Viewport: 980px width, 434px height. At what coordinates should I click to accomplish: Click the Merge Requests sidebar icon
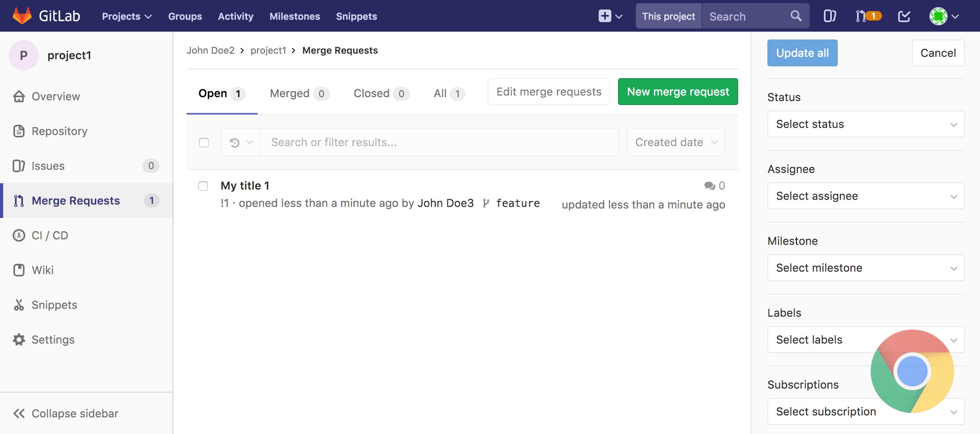(x=19, y=200)
